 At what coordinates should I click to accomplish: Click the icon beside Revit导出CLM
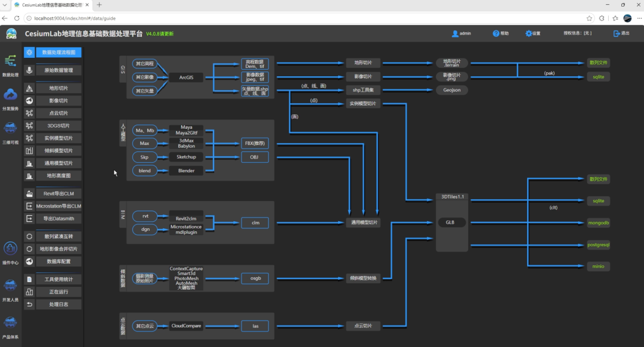pos(29,193)
